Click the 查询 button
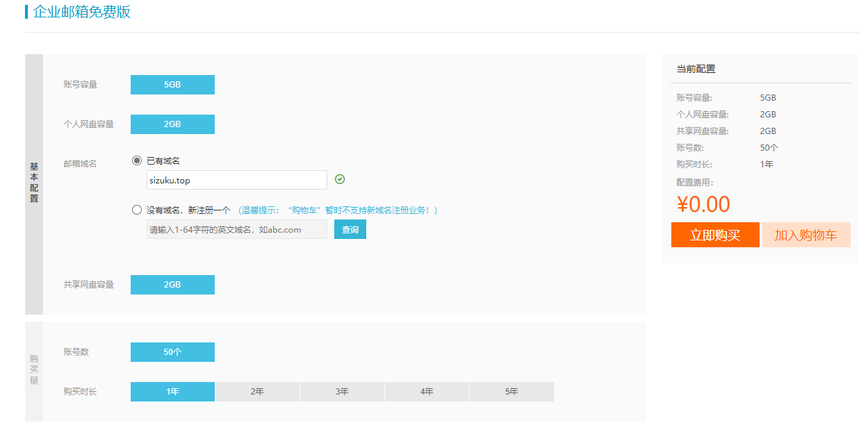 350,229
